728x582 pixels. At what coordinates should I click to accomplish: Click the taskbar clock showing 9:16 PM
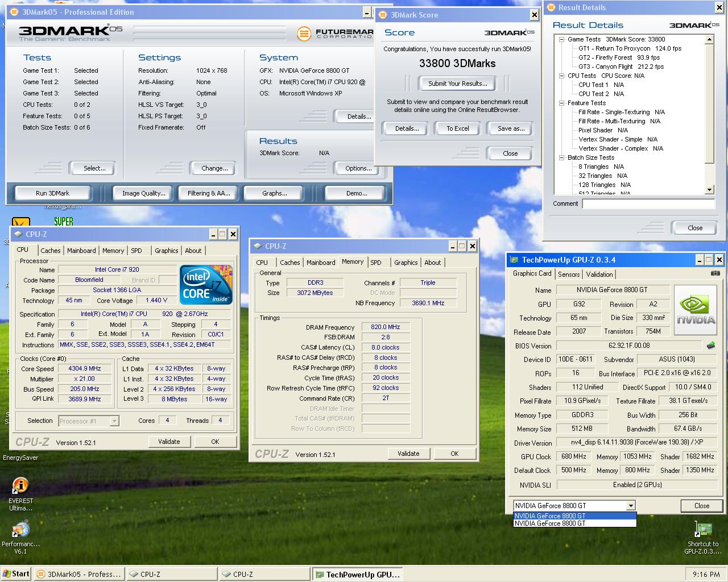(x=706, y=575)
